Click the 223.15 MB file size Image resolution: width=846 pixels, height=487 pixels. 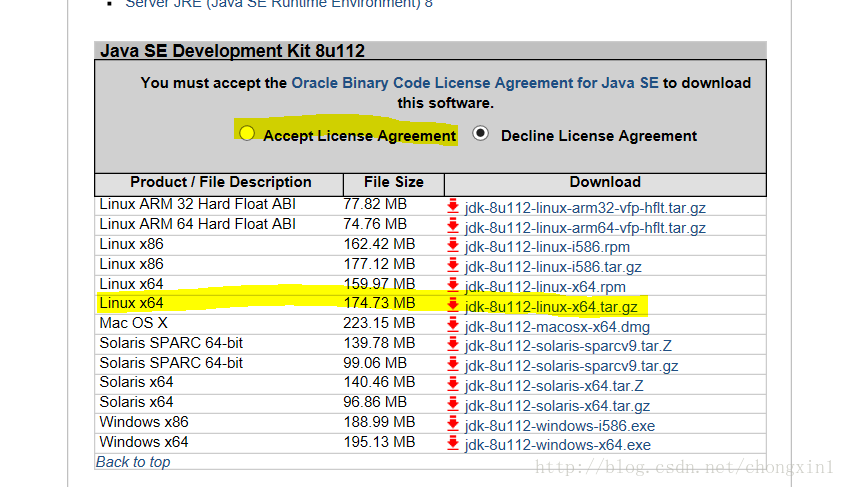tap(379, 323)
